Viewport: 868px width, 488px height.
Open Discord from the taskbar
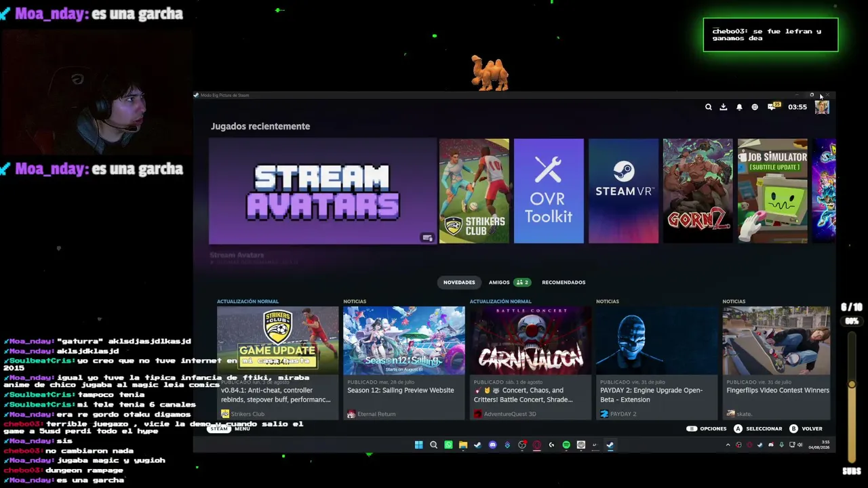[492, 445]
